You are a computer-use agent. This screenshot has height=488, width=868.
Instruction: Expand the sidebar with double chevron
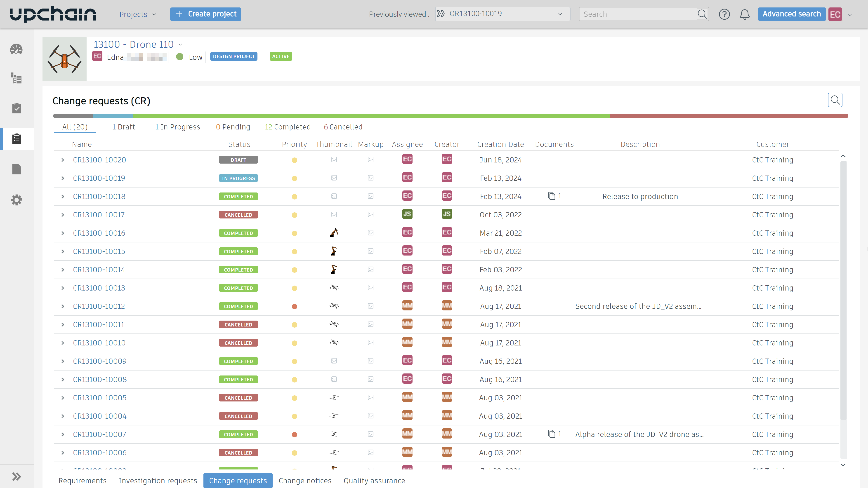point(16,476)
